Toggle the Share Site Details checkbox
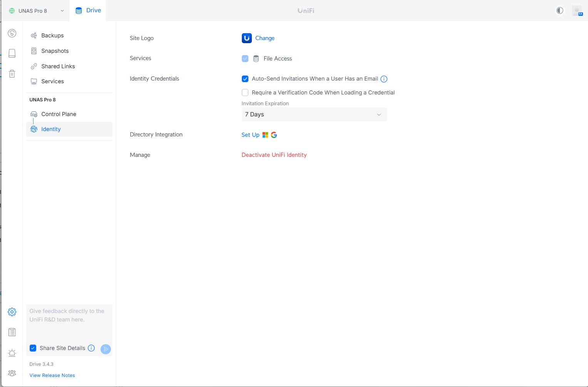Viewport: 588px width, 387px height. (x=33, y=348)
